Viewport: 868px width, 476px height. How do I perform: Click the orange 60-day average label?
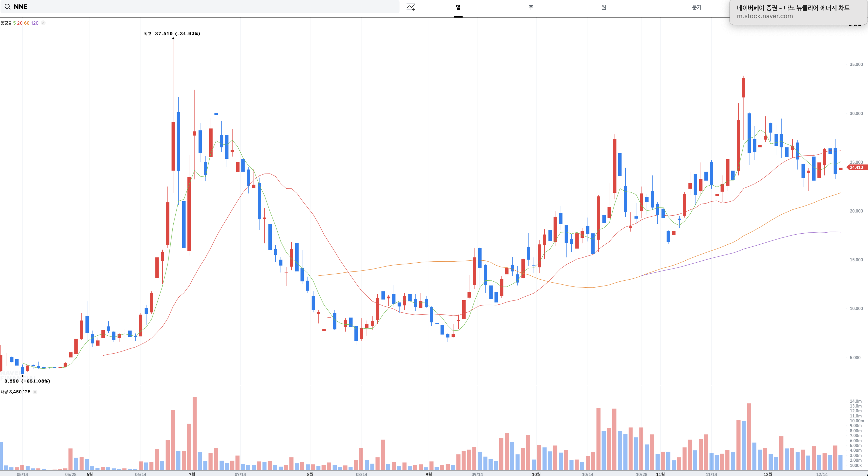pos(27,23)
